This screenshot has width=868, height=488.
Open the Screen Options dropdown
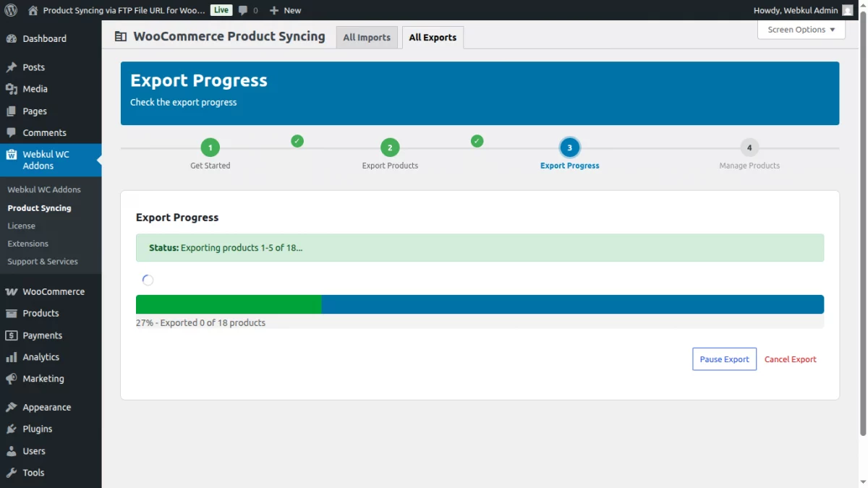point(800,29)
